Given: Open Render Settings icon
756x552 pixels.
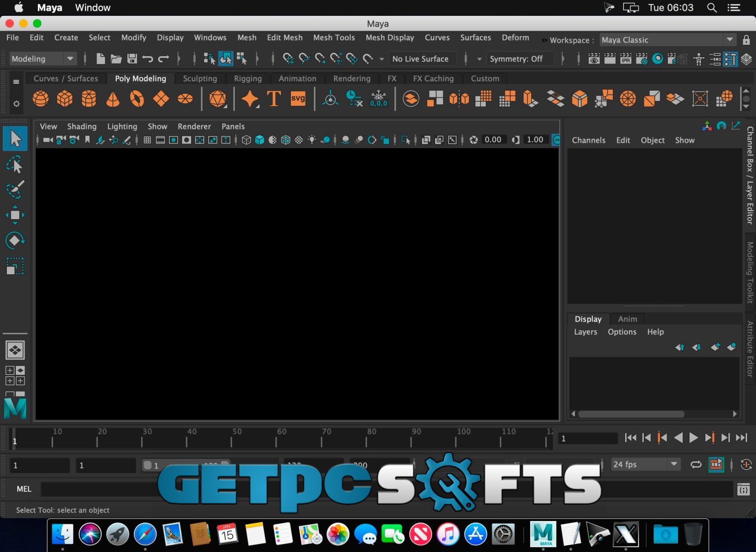Looking at the screenshot, I should (641, 59).
